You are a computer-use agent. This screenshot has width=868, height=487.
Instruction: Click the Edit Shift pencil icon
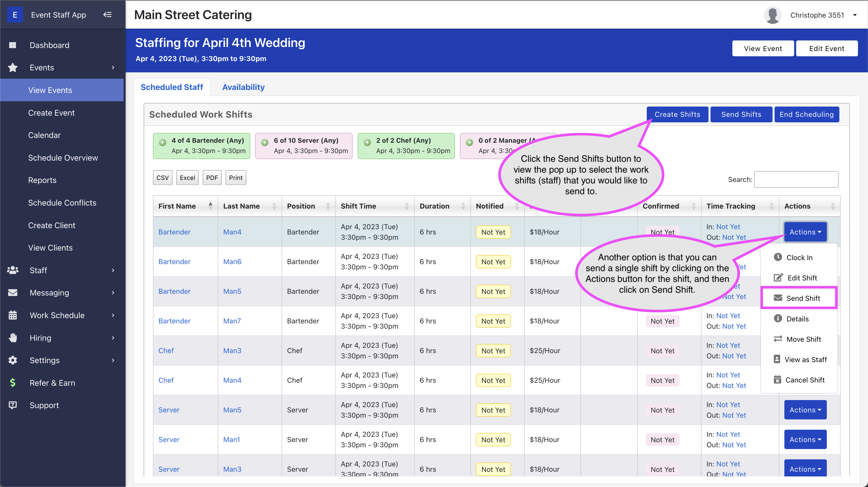tap(778, 278)
